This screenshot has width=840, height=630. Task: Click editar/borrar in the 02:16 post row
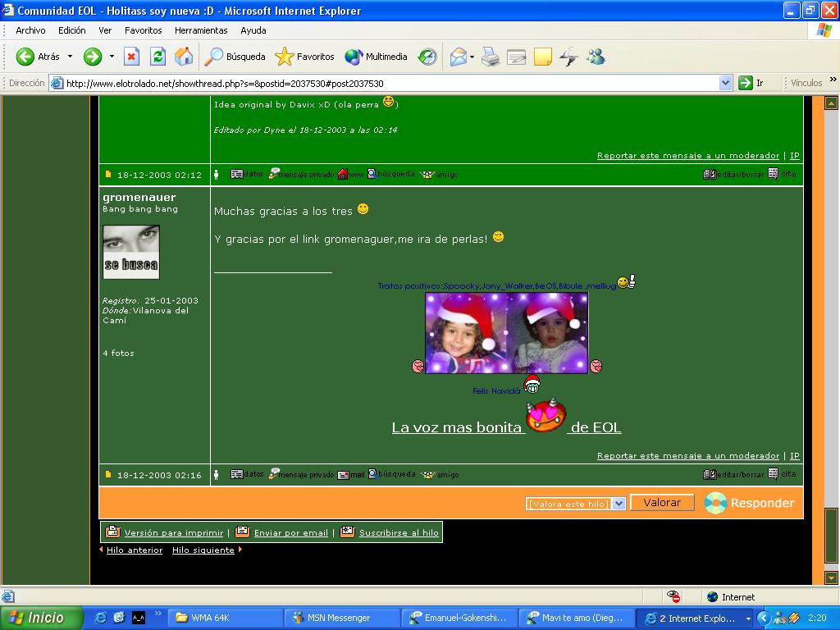click(x=733, y=474)
